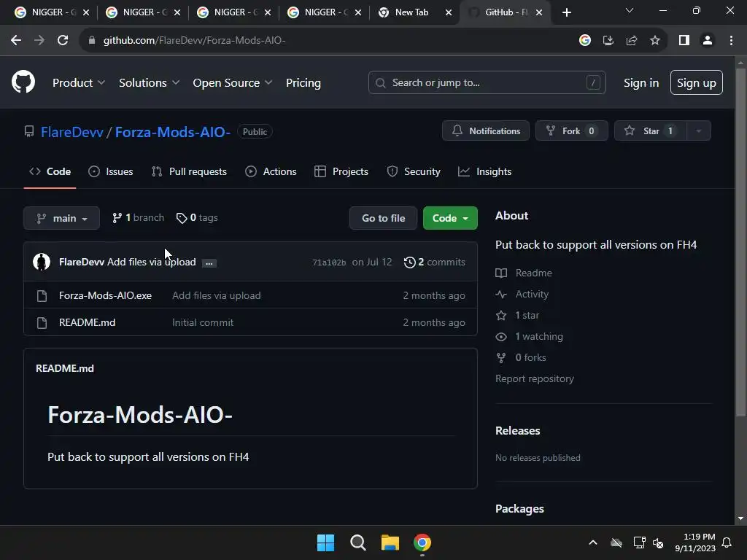Open the Chrome profile icon

(x=708, y=41)
